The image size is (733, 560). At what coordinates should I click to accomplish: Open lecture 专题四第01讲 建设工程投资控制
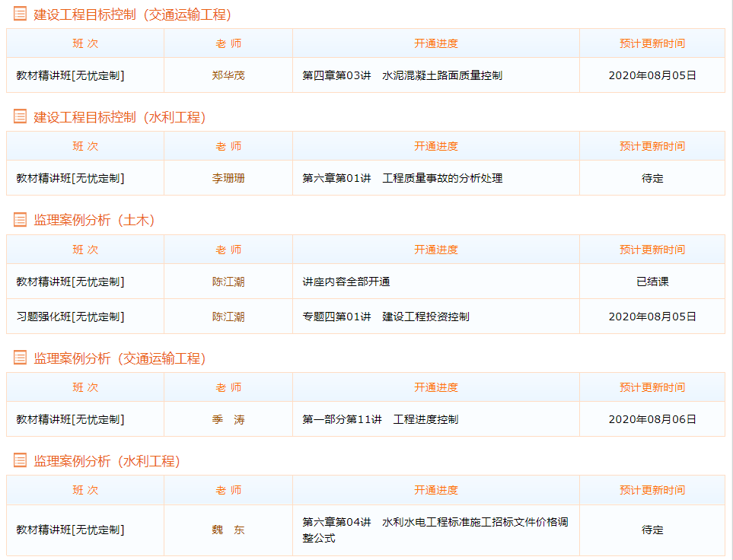point(385,317)
